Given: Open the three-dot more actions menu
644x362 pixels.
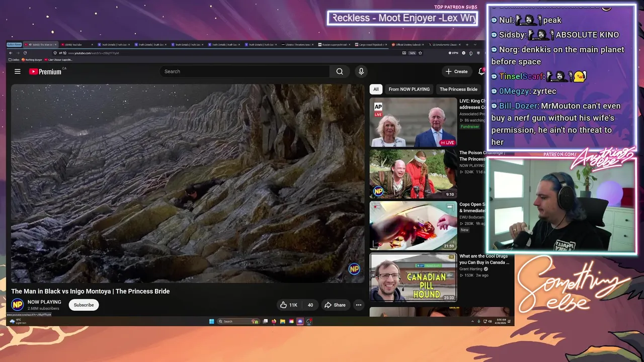Looking at the screenshot, I should point(359,305).
